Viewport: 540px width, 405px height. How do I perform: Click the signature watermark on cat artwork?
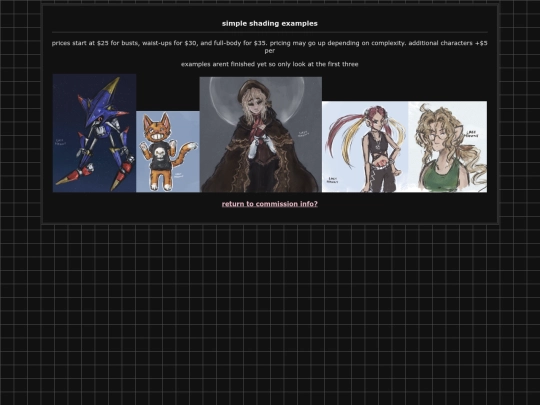point(178,175)
